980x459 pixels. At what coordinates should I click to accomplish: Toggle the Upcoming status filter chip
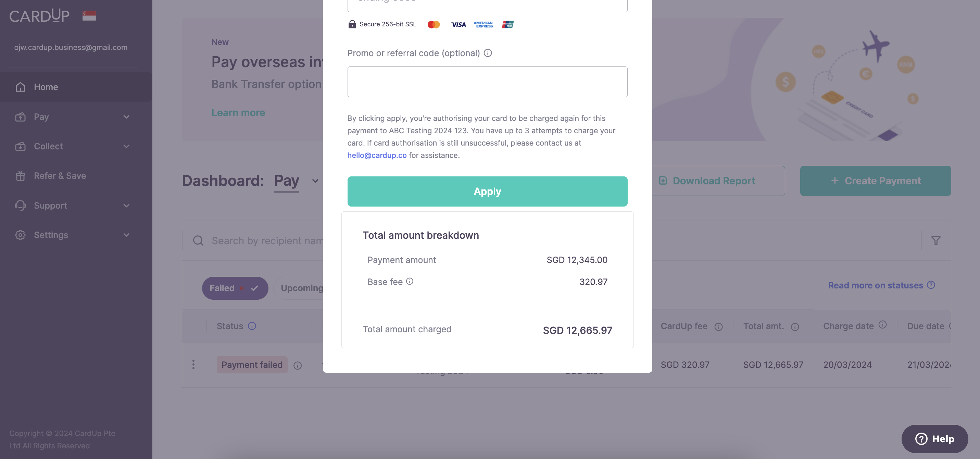301,288
